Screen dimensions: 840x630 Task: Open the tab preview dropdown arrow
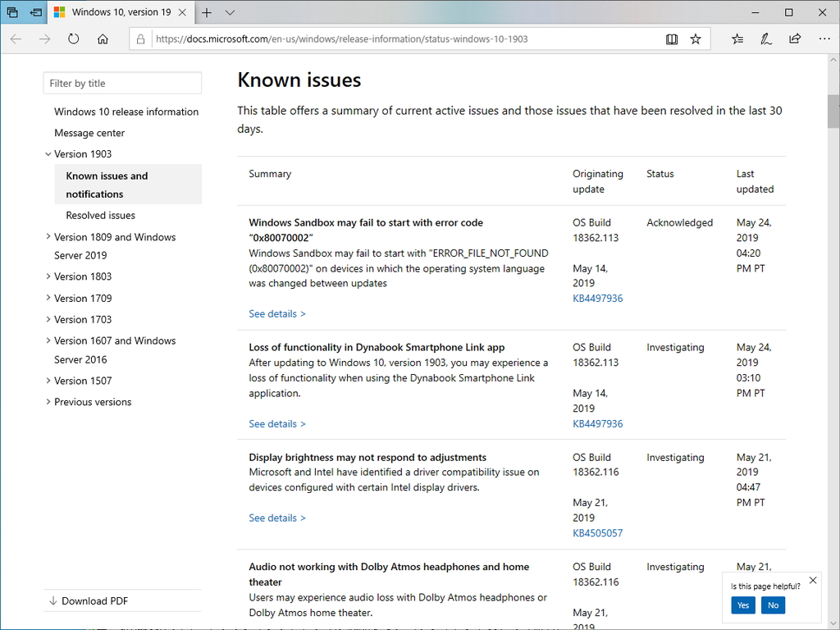230,12
